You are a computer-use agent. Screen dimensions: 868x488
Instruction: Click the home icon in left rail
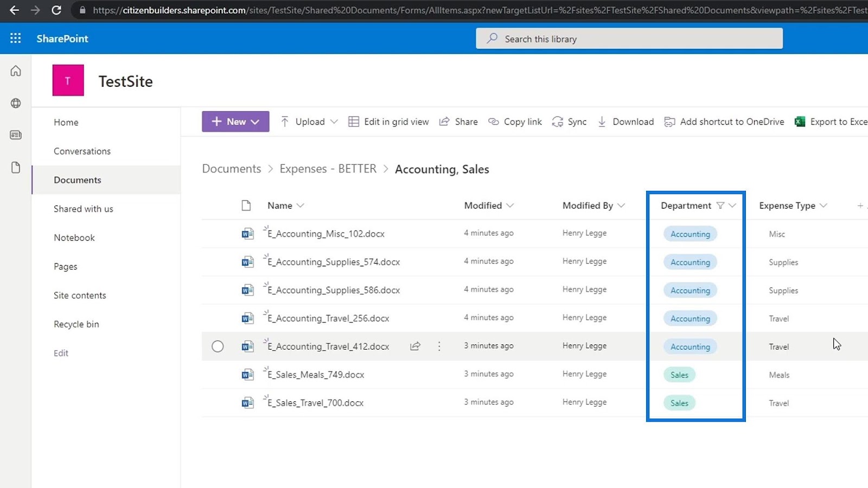pos(16,71)
